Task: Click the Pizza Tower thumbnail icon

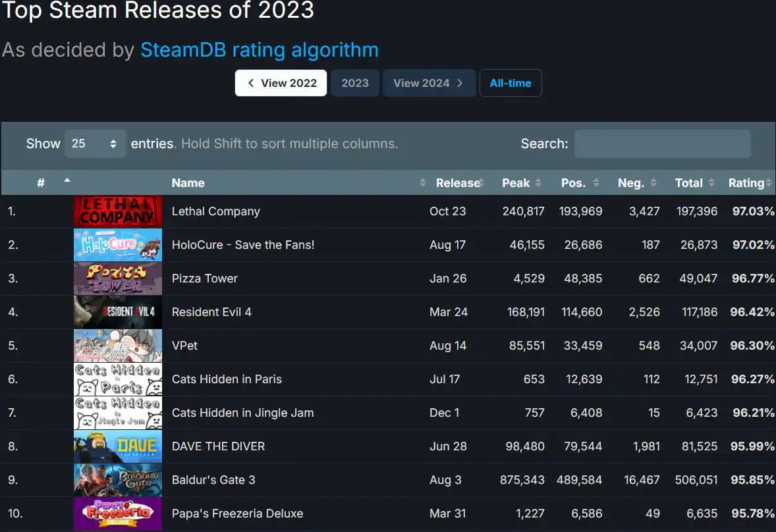Action: [117, 279]
